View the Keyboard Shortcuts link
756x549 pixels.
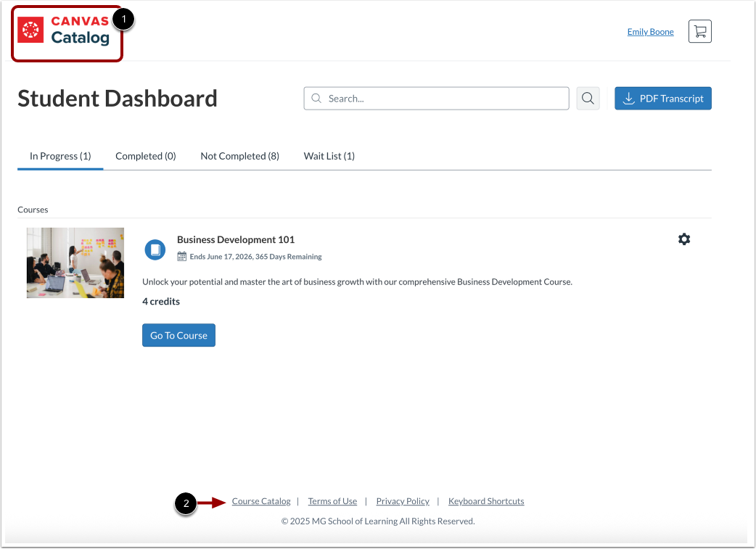tap(486, 501)
